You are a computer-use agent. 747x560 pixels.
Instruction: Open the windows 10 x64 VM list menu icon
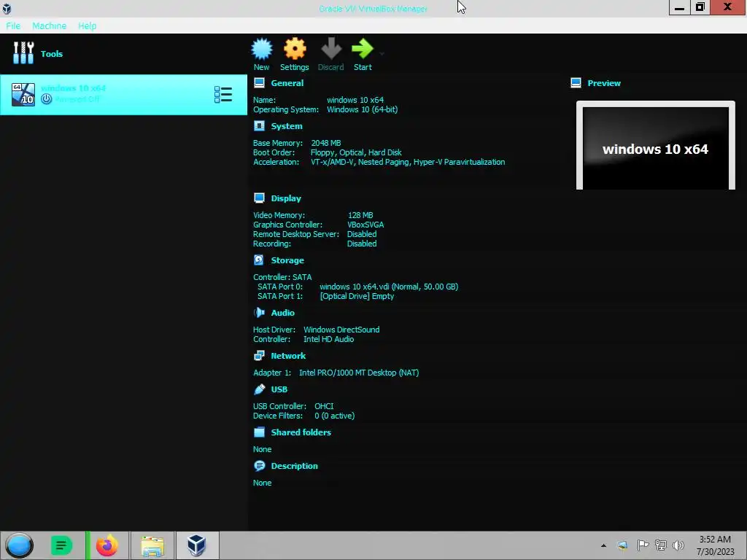[223, 94]
